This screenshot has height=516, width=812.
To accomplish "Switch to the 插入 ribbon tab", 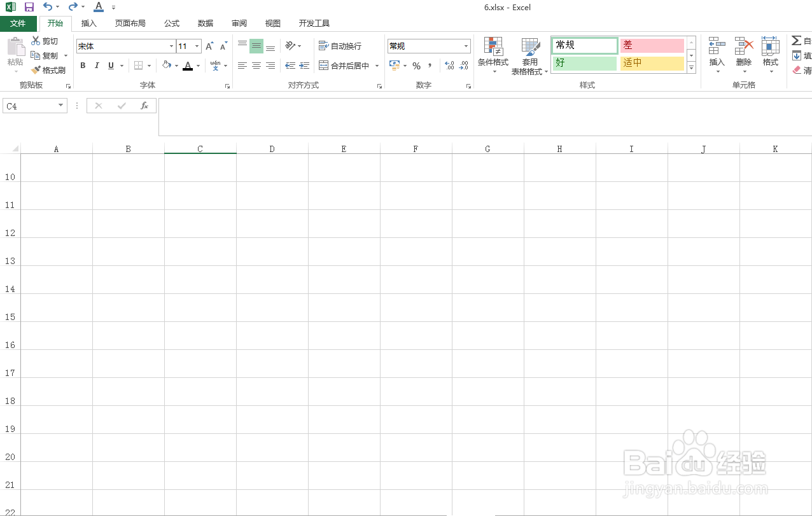I will (x=89, y=24).
